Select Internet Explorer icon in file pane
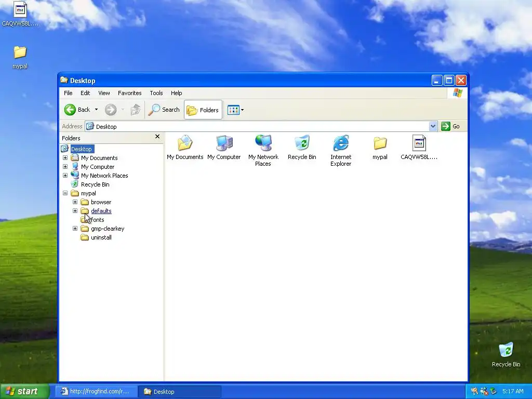The image size is (532, 399). click(341, 151)
